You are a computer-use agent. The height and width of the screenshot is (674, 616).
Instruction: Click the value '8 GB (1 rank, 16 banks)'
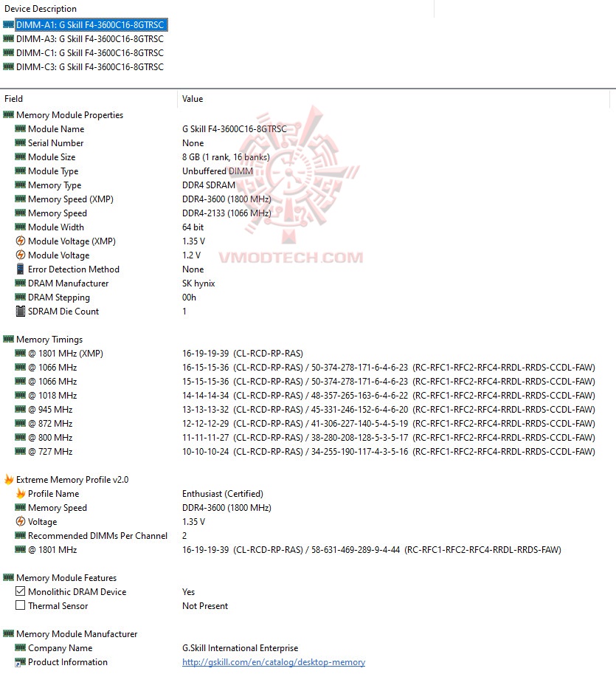coord(226,157)
